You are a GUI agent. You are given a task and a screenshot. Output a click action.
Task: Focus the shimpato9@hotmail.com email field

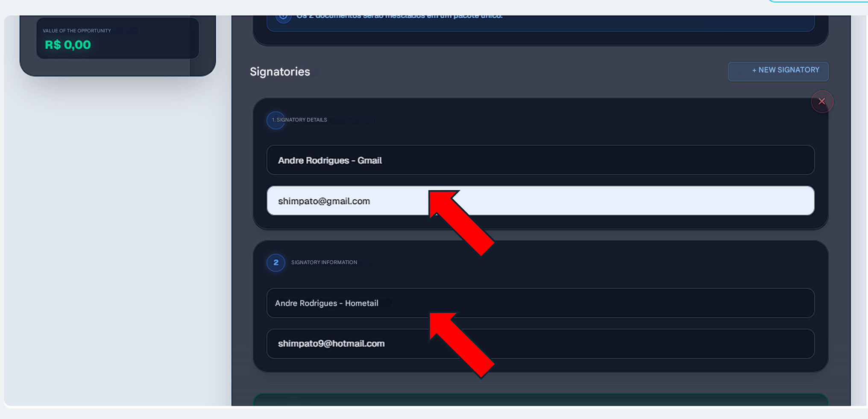coord(540,343)
